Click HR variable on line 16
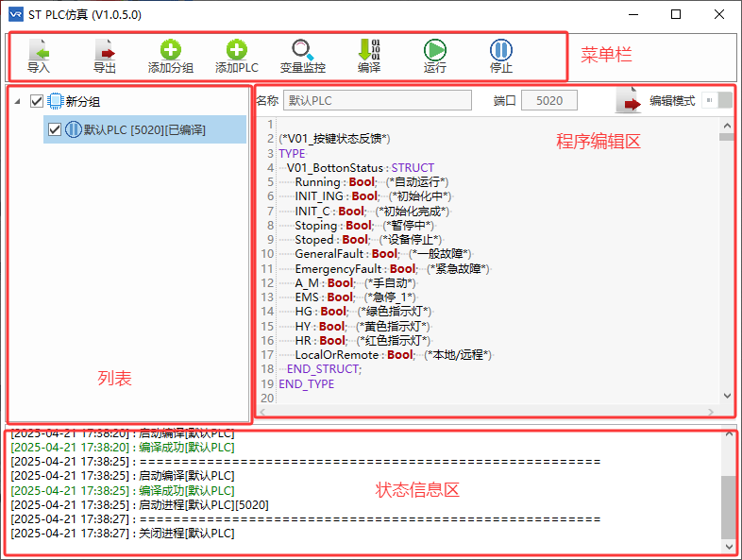Image resolution: width=742 pixels, height=560 pixels. [303, 341]
